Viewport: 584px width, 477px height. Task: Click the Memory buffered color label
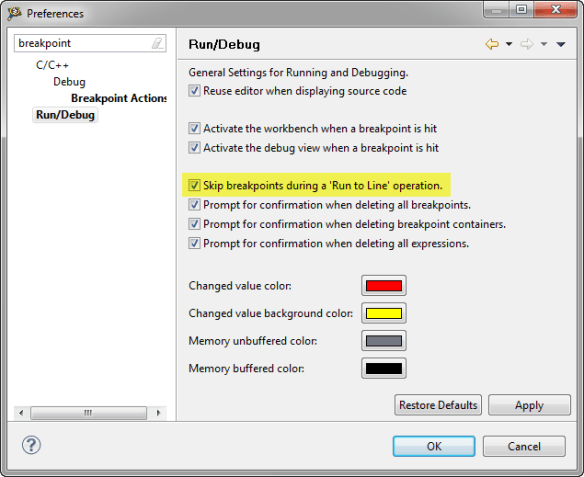[246, 368]
